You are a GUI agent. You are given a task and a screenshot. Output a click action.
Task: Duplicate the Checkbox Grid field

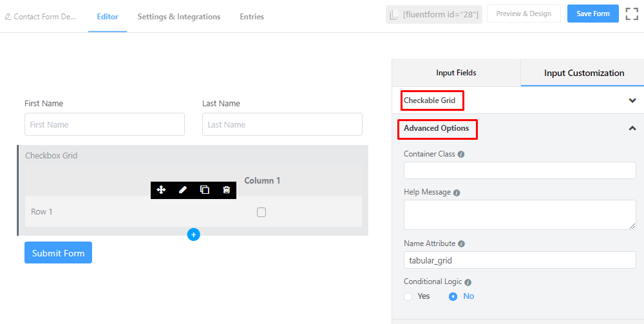[x=205, y=190]
